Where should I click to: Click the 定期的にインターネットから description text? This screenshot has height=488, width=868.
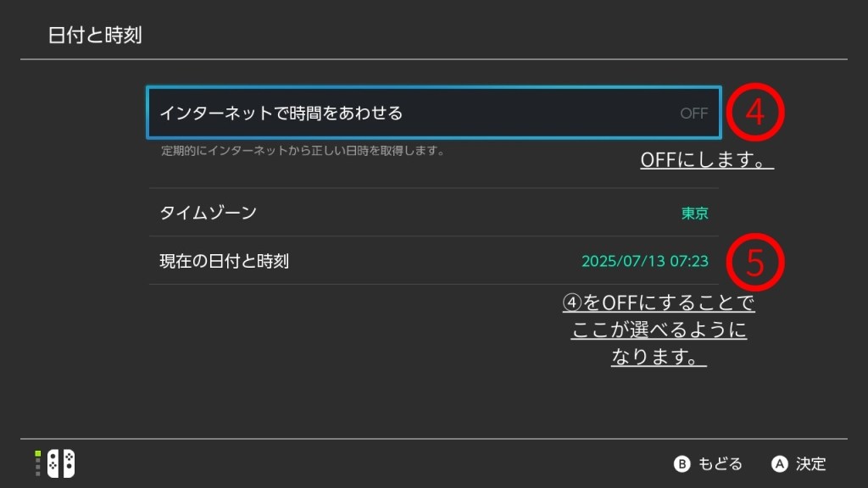[x=303, y=152]
